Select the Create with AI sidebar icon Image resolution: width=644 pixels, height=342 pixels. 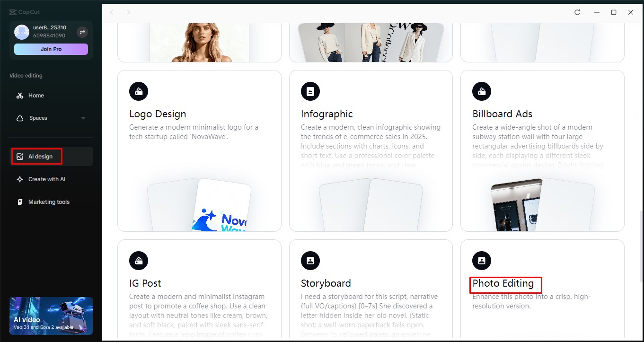point(20,179)
